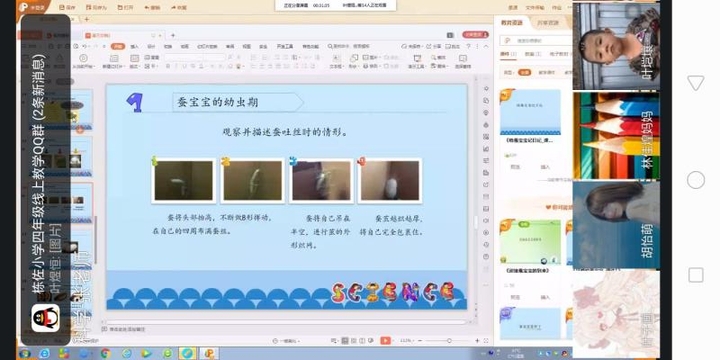This screenshot has height=360, width=720.
Task: Select the fourth silkworm cocoon photo on the slide
Action: point(390,181)
